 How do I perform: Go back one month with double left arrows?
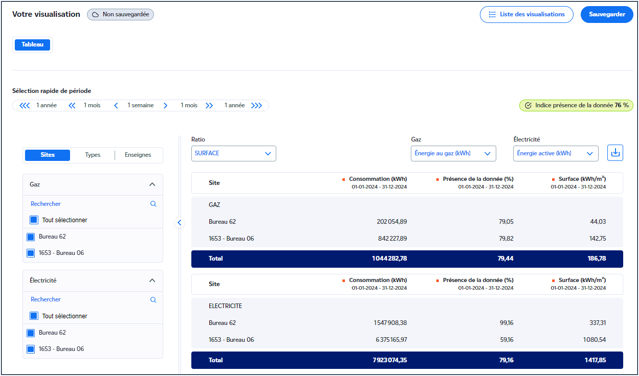[72, 106]
